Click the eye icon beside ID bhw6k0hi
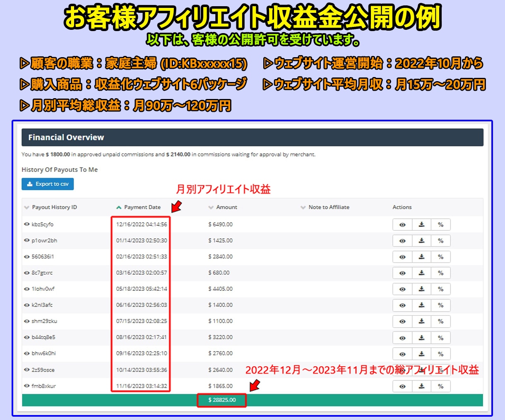505x420 pixels. pyautogui.click(x=26, y=353)
